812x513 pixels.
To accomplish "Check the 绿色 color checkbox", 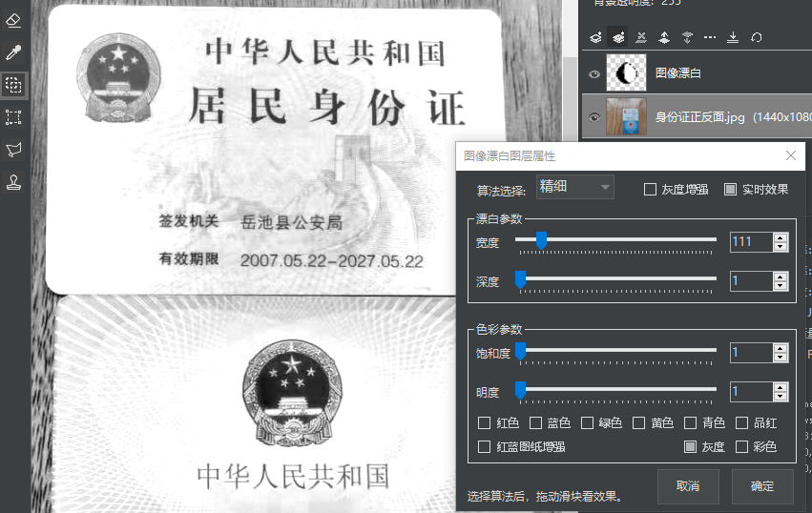I will (x=587, y=423).
